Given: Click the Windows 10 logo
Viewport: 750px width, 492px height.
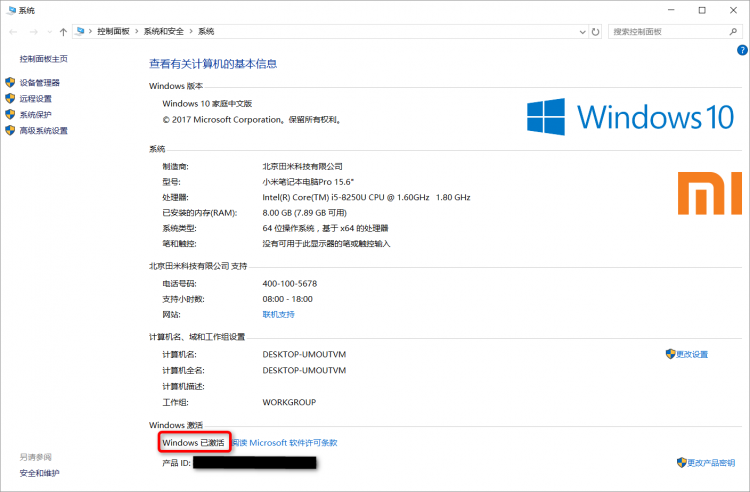Looking at the screenshot, I should 630,117.
